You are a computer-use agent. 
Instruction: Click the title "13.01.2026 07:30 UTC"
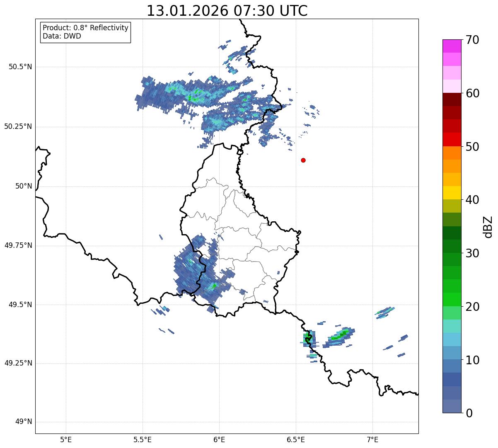(227, 10)
